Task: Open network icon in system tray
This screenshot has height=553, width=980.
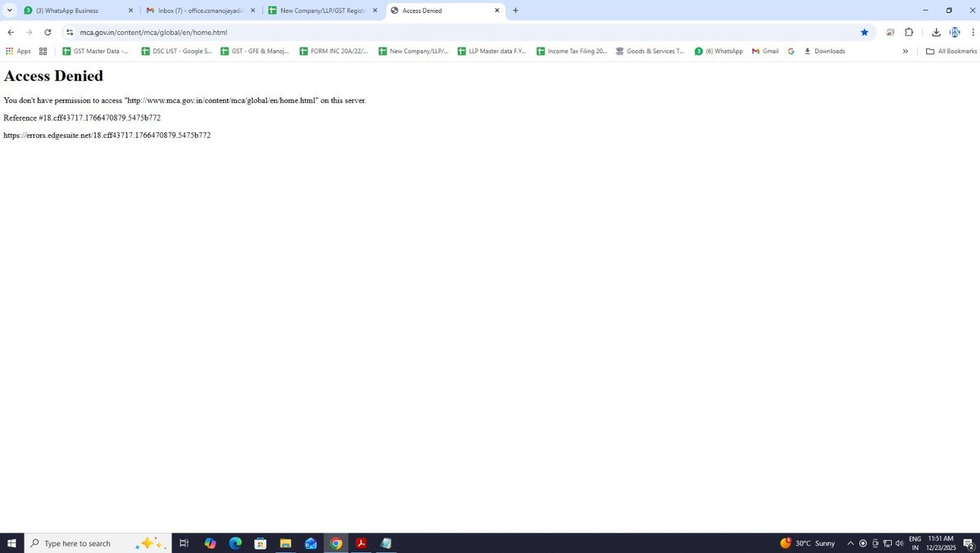Action: (x=887, y=543)
